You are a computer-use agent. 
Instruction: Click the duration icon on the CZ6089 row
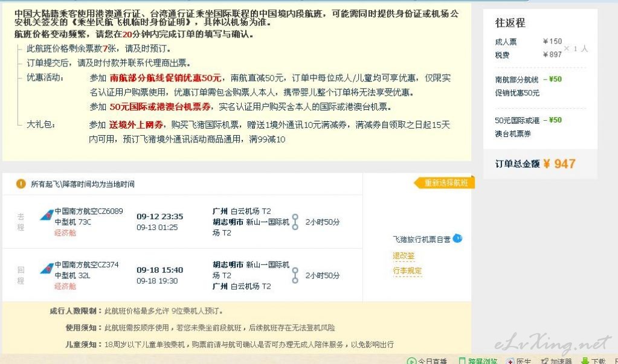pyautogui.click(x=295, y=222)
